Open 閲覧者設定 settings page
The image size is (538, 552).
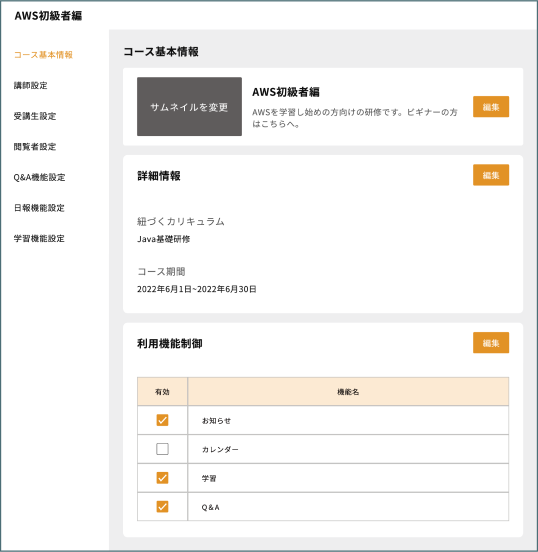tap(35, 147)
